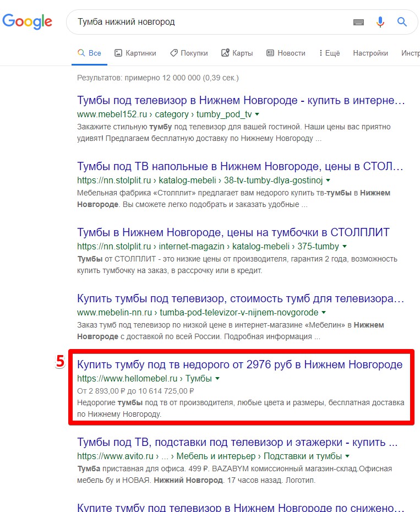Start voice search with the microphone
Viewport: 420px width, 512px height.
(380, 22)
